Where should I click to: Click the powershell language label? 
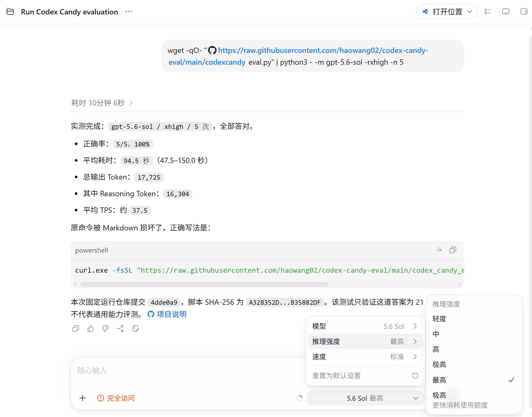click(x=92, y=250)
